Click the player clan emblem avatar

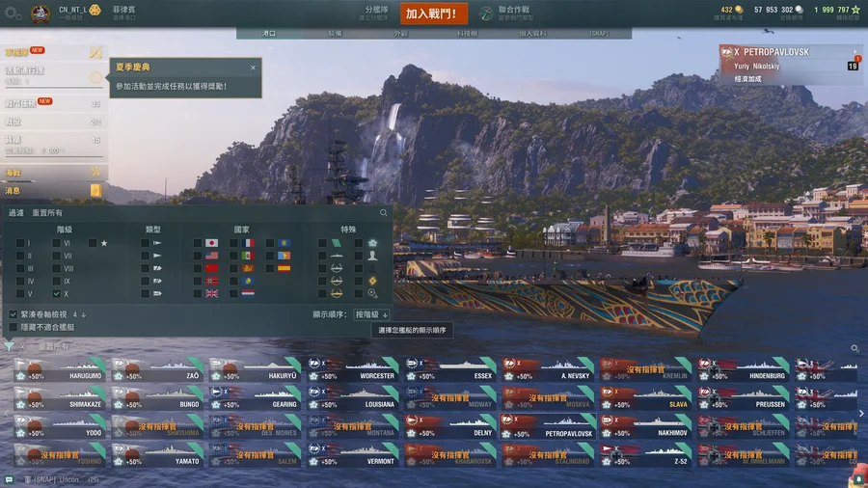coord(41,14)
